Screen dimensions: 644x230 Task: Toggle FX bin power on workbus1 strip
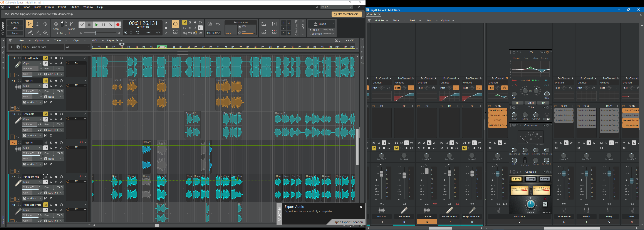click(x=490, y=106)
